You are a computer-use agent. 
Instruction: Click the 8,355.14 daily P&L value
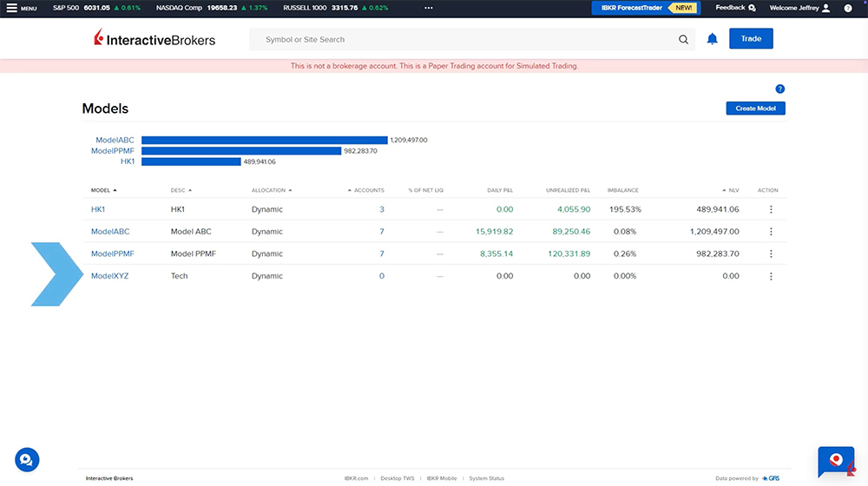tap(496, 253)
